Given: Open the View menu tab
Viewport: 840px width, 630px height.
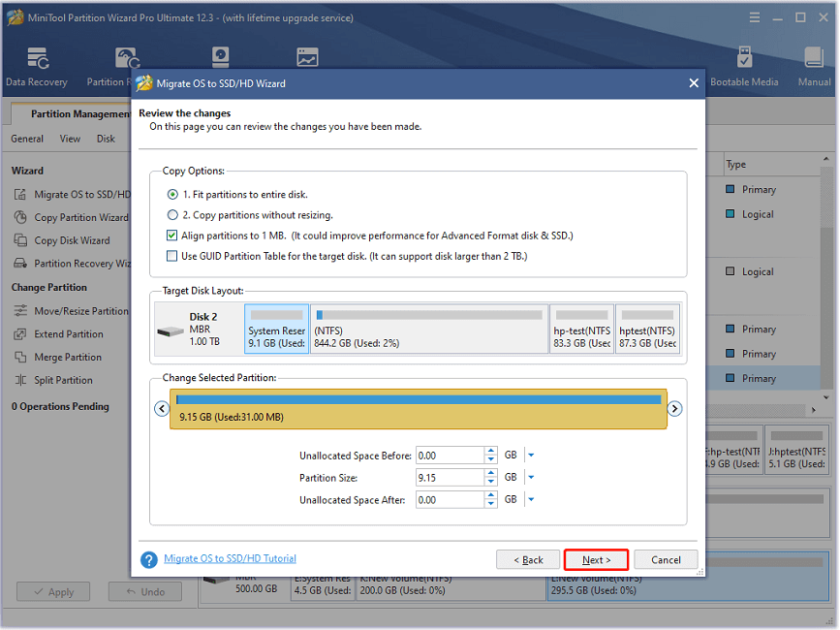Looking at the screenshot, I should pos(70,138).
